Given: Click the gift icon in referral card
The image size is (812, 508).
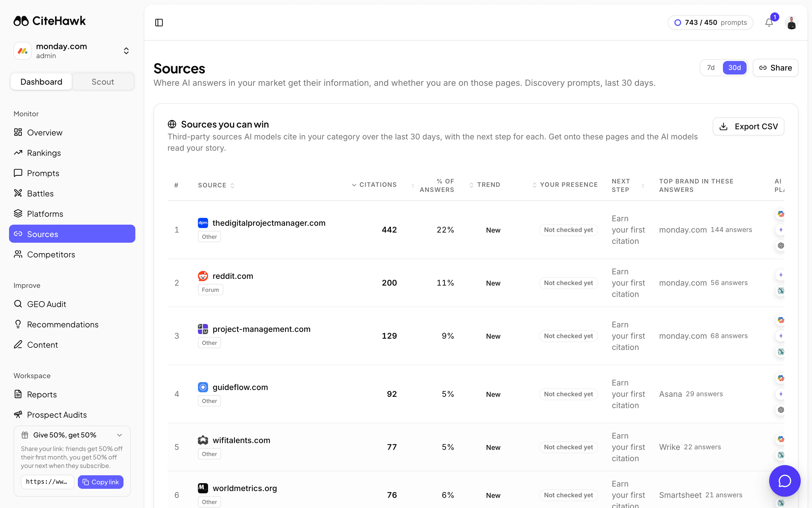Looking at the screenshot, I should click(x=25, y=435).
